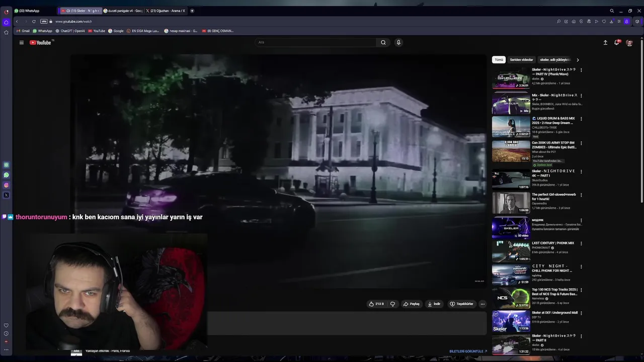The height and width of the screenshot is (362, 644).
Task: Like the video with 213 B likes
Action: 376,304
